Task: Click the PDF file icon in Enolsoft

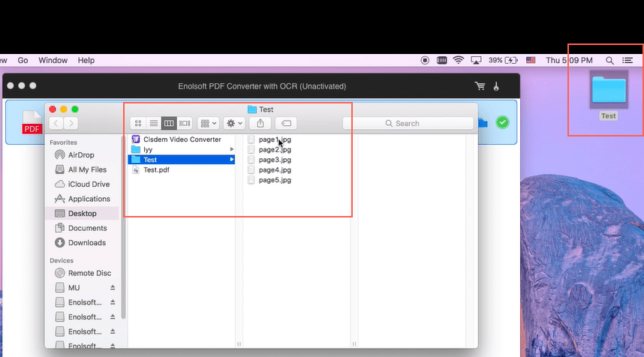Action: click(x=32, y=123)
